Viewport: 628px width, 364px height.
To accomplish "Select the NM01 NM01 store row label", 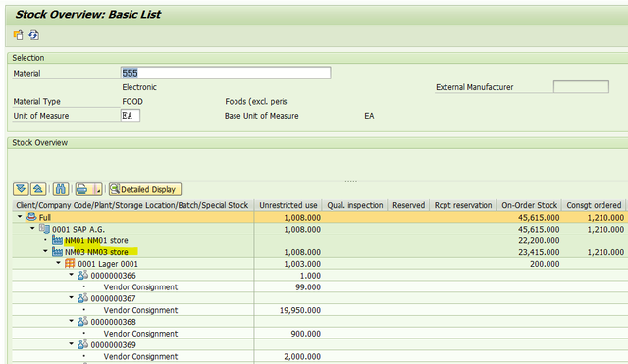I will point(96,240).
